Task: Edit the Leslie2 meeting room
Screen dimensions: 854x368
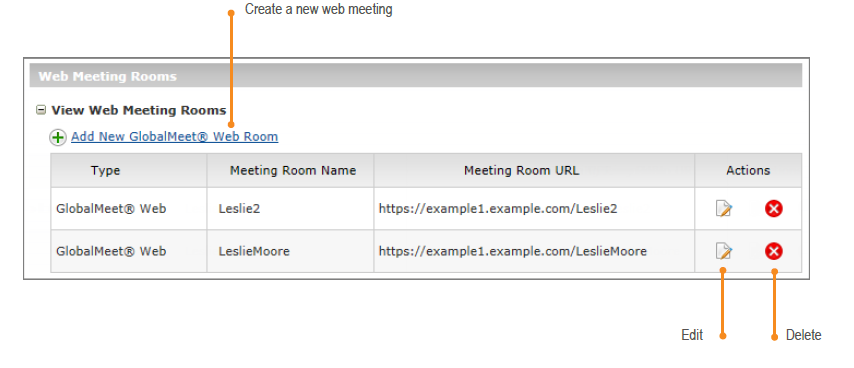Action: point(724,208)
